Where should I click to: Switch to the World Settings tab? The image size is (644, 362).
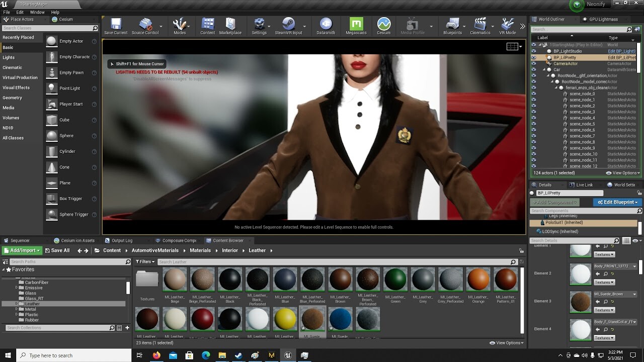(622, 185)
